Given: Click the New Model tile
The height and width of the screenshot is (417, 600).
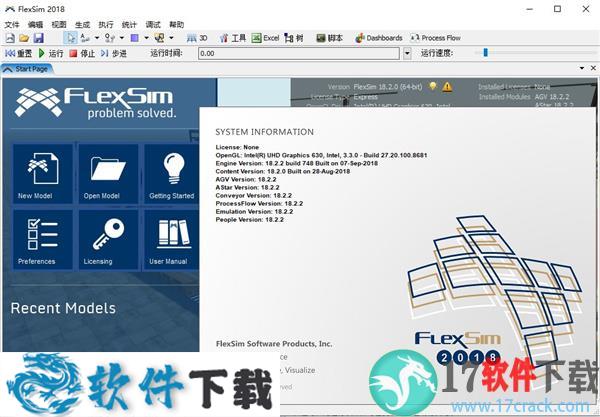Looking at the screenshot, I should pos(43,173).
